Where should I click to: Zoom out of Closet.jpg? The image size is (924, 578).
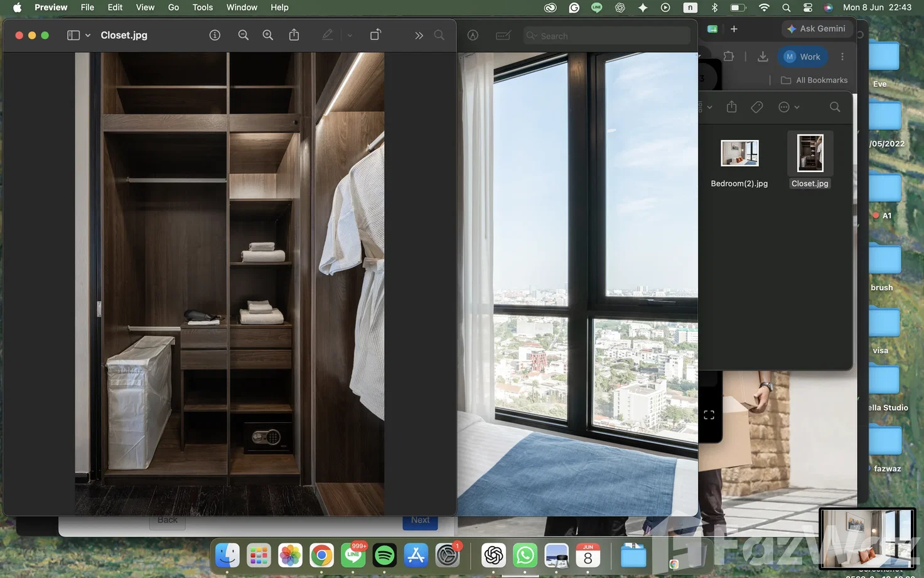pyautogui.click(x=244, y=35)
